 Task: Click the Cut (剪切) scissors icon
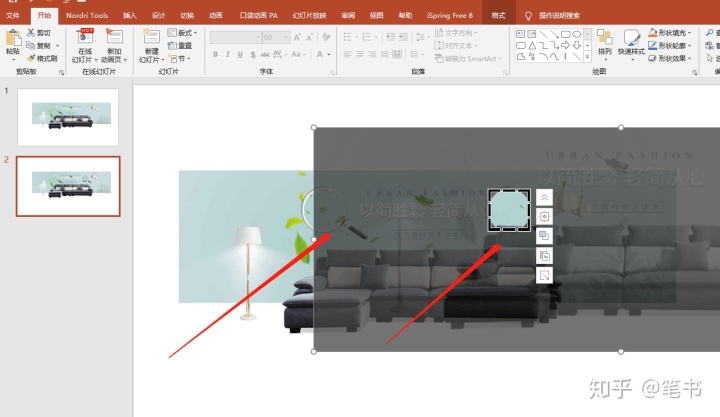(31, 33)
